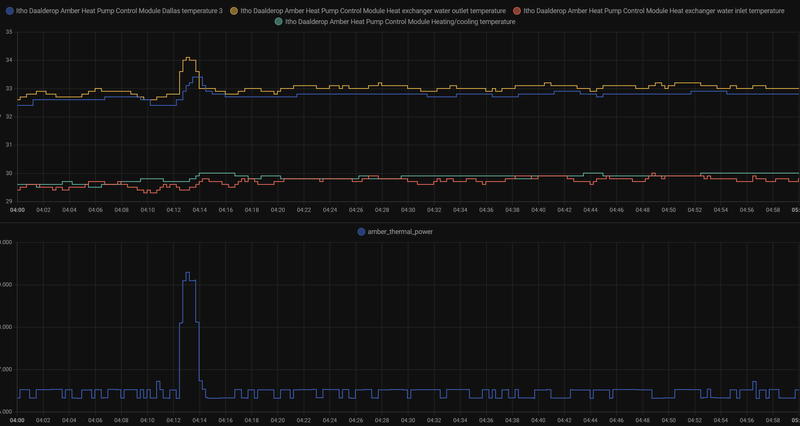The height and width of the screenshot is (426, 800).
Task: Click the 04:20 tick on temperature chart
Action: coord(278,210)
